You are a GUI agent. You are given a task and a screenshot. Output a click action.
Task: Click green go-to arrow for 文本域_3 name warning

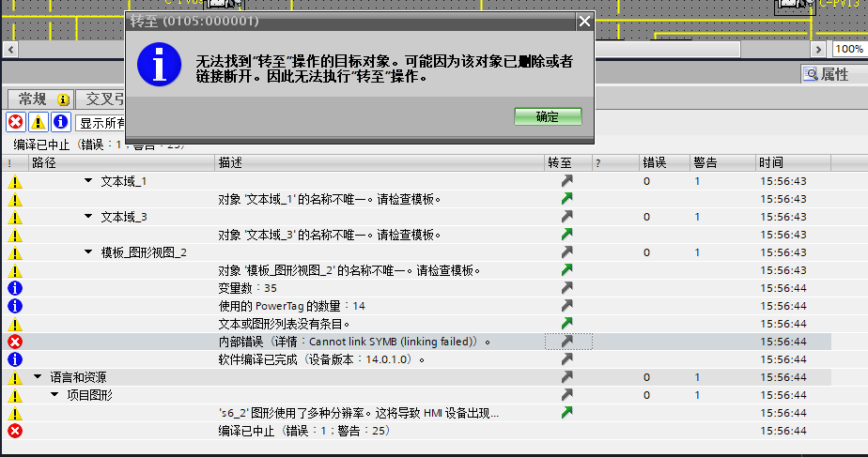click(x=566, y=235)
